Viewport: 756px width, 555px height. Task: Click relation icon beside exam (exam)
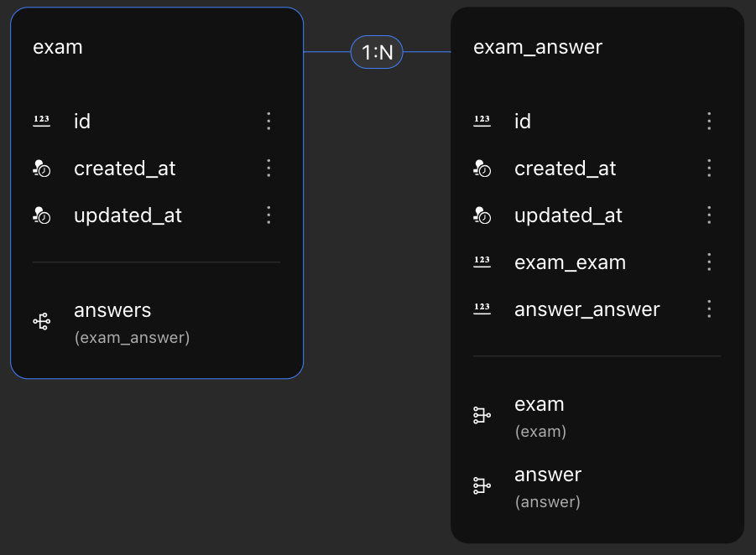[x=482, y=415]
